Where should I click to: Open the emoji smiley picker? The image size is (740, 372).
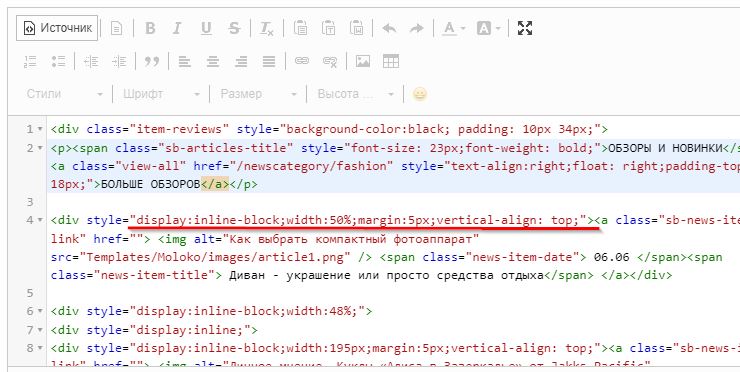pos(420,94)
